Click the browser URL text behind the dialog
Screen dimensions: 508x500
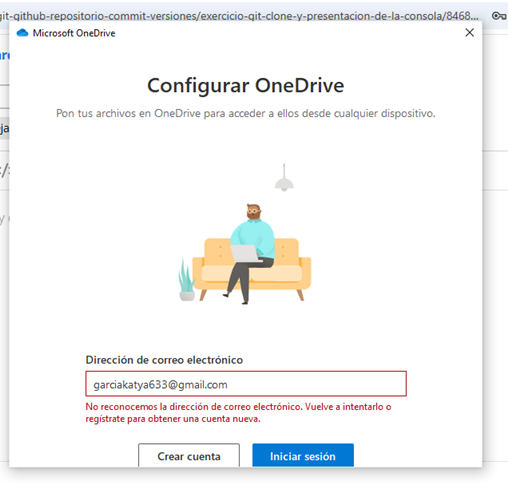239,16
